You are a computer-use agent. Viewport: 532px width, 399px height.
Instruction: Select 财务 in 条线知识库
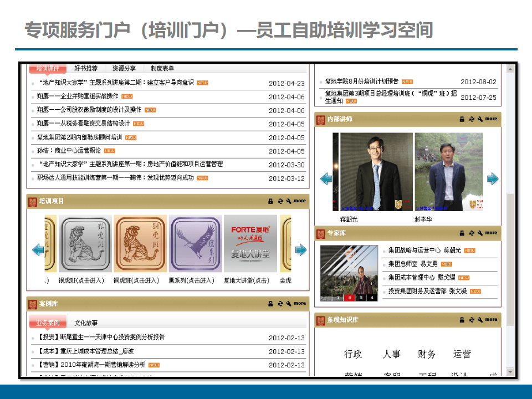(x=427, y=354)
